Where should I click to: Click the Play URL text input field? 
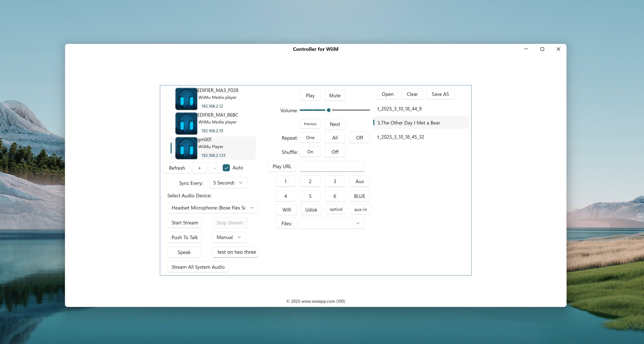point(332,167)
